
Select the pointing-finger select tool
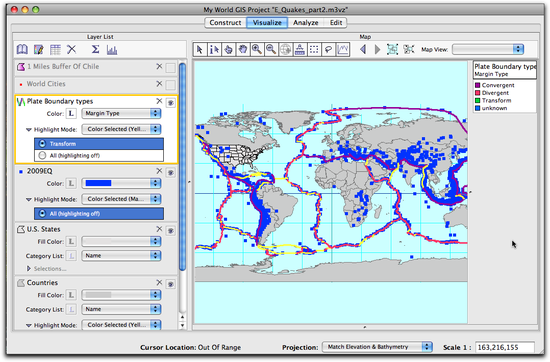(x=228, y=49)
